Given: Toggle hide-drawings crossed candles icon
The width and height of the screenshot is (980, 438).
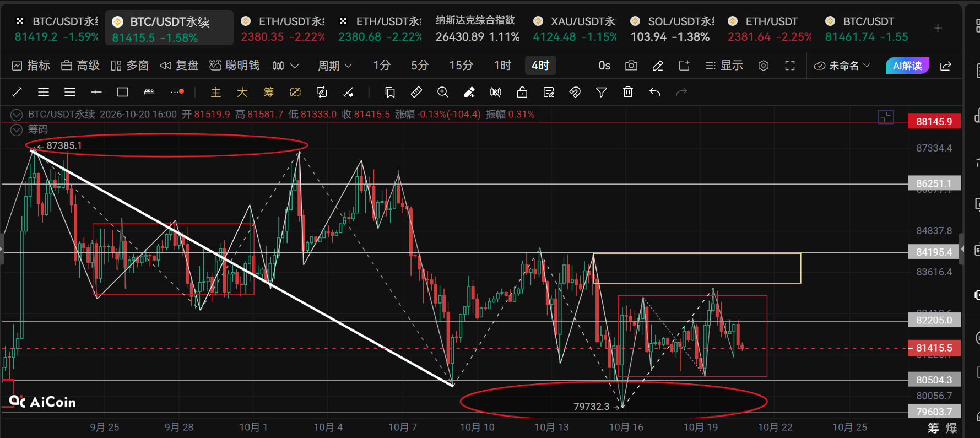Looking at the screenshot, I should 496,92.
